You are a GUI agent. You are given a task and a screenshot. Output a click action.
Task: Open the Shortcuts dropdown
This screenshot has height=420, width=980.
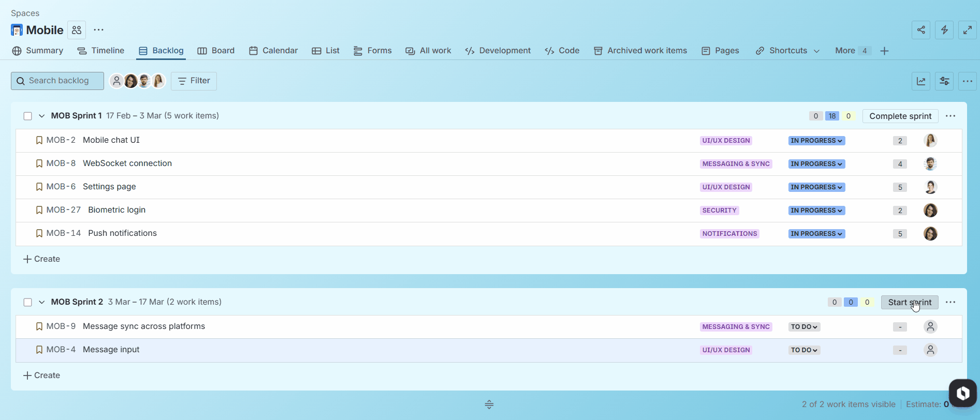(x=787, y=51)
